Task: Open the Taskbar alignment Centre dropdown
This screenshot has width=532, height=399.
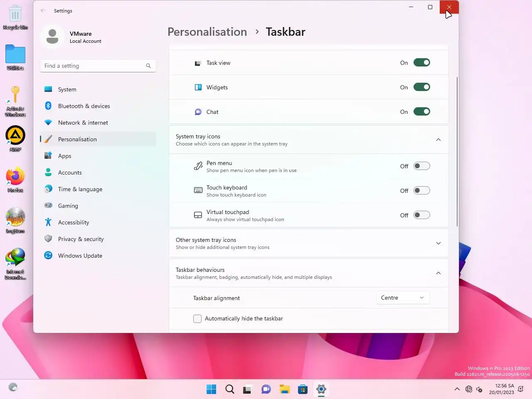Action: [403, 298]
